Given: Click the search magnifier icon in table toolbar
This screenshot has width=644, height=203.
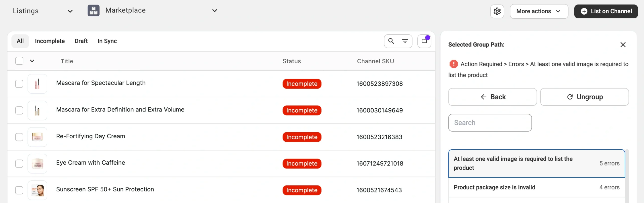Looking at the screenshot, I should 391,41.
